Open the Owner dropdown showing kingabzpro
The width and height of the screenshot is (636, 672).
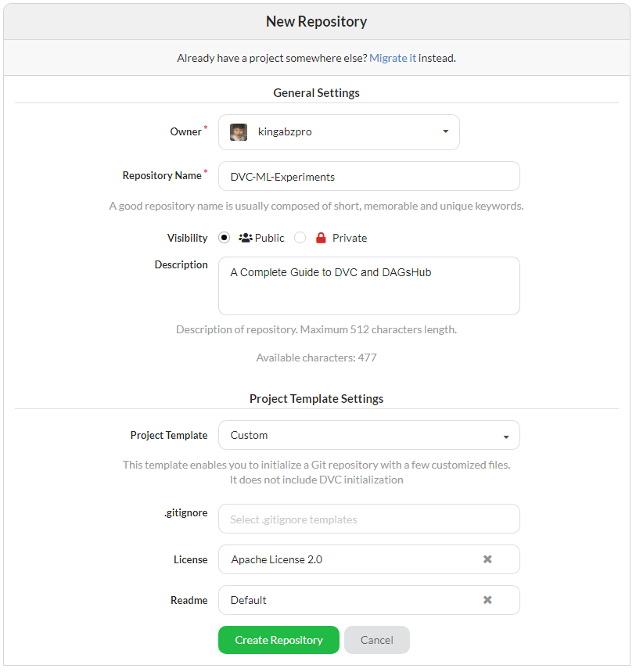pyautogui.click(x=338, y=132)
